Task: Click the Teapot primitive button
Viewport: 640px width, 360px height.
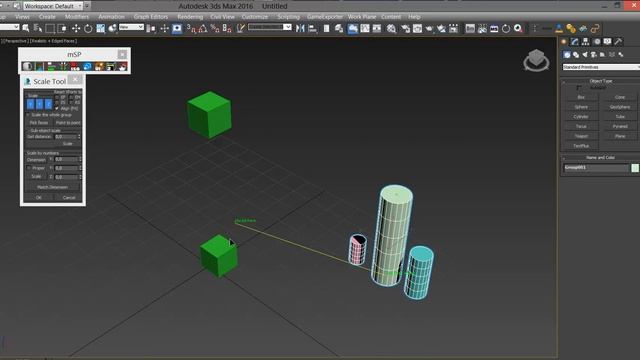Action: pyautogui.click(x=581, y=136)
